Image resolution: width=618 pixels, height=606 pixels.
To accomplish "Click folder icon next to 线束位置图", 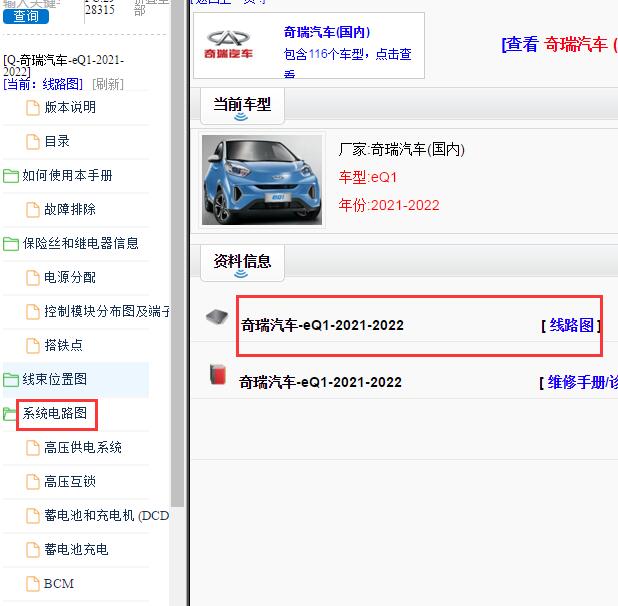I will tap(11, 380).
